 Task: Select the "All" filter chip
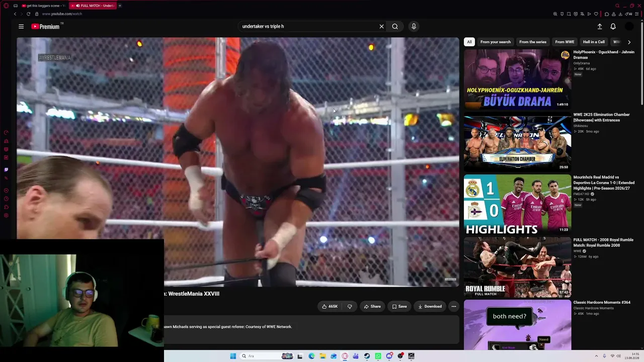coord(469,42)
